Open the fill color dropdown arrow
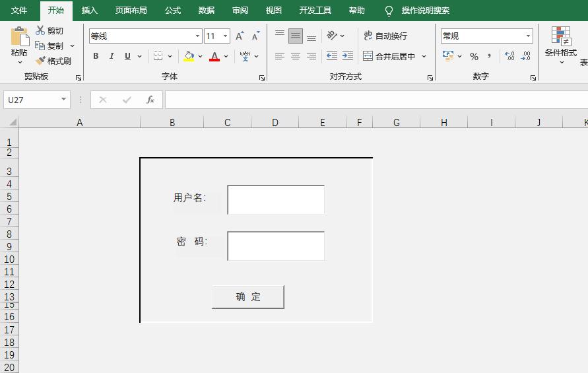Viewport: 588px width, 373px height. [200, 56]
